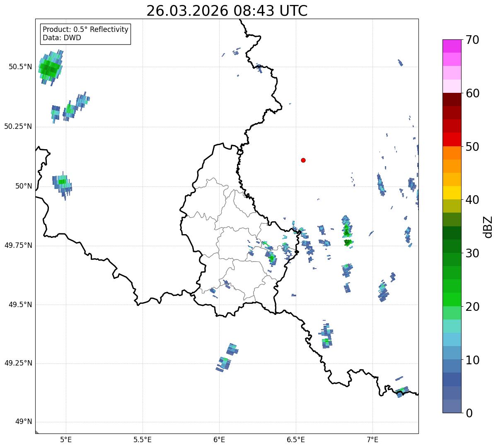Click the 7°E longitude tick label
This screenshot has width=498, height=448.
point(373,440)
